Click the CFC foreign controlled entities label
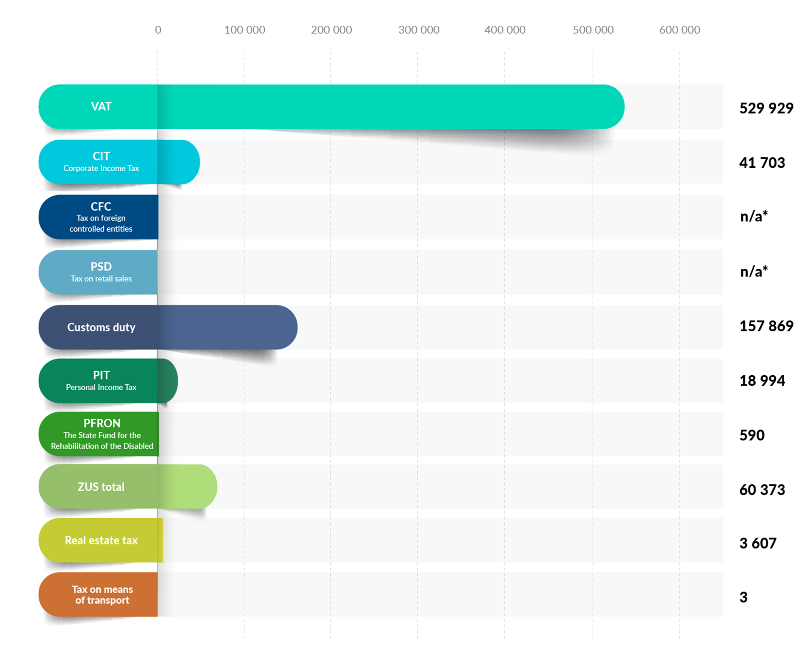The height and width of the screenshot is (664, 812). (98, 217)
